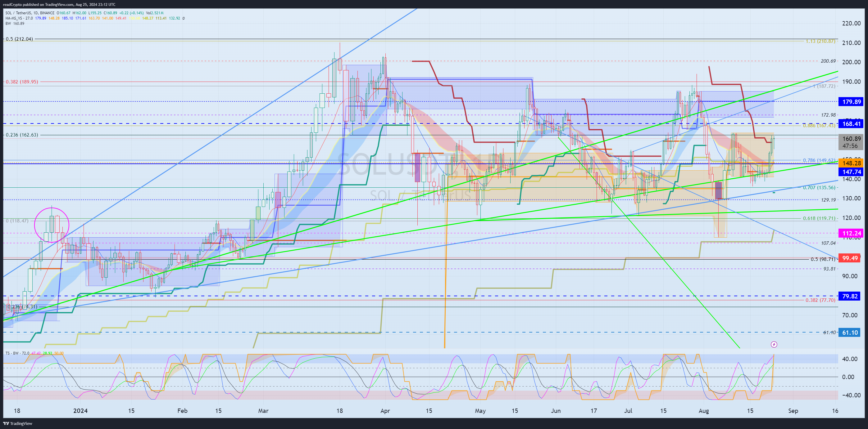Image resolution: width=868 pixels, height=429 pixels.
Task: Click the red 99.49 price label
Action: 850,258
